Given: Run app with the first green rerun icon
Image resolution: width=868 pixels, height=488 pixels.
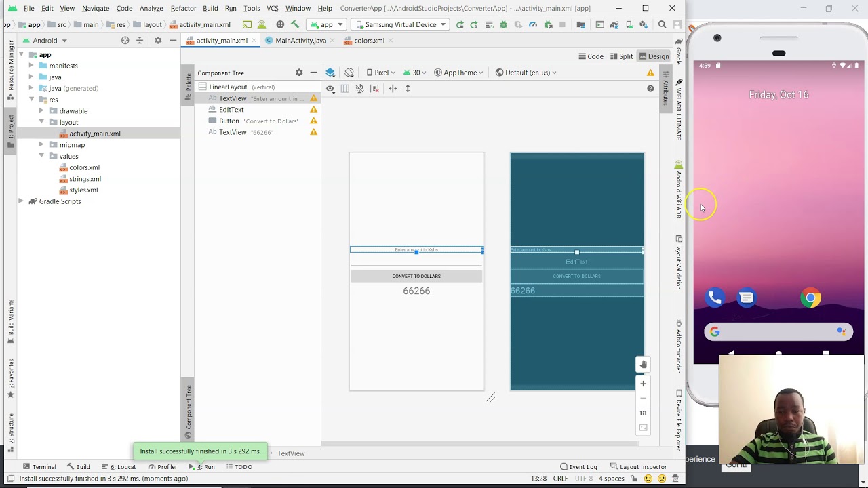Looking at the screenshot, I should pyautogui.click(x=460, y=24).
